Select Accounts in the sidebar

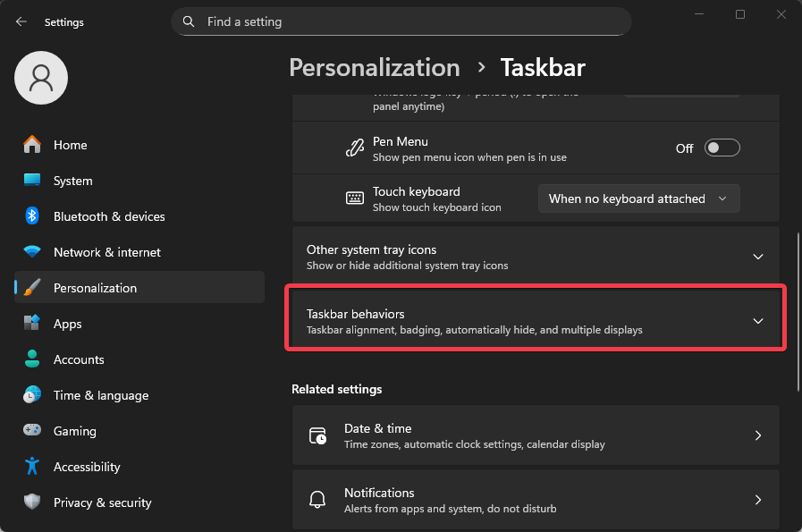pos(79,359)
